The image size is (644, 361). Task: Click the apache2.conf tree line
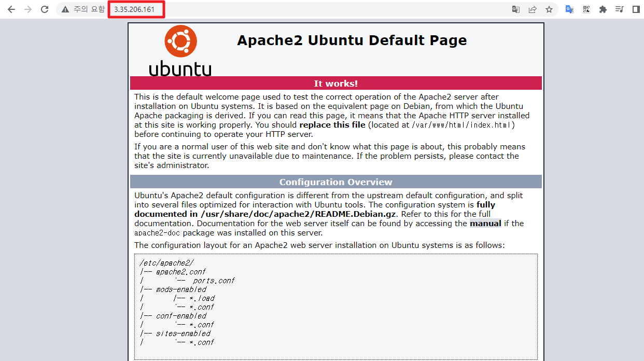click(173, 272)
